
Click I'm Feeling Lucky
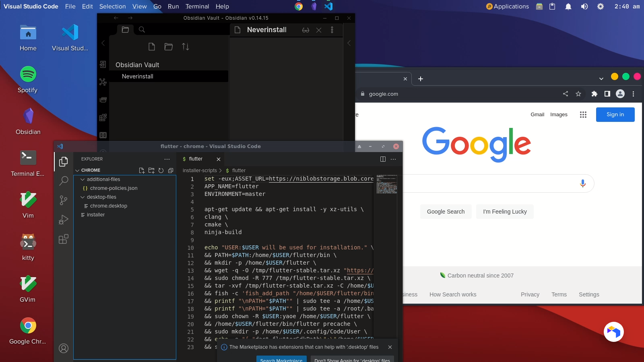(x=505, y=212)
